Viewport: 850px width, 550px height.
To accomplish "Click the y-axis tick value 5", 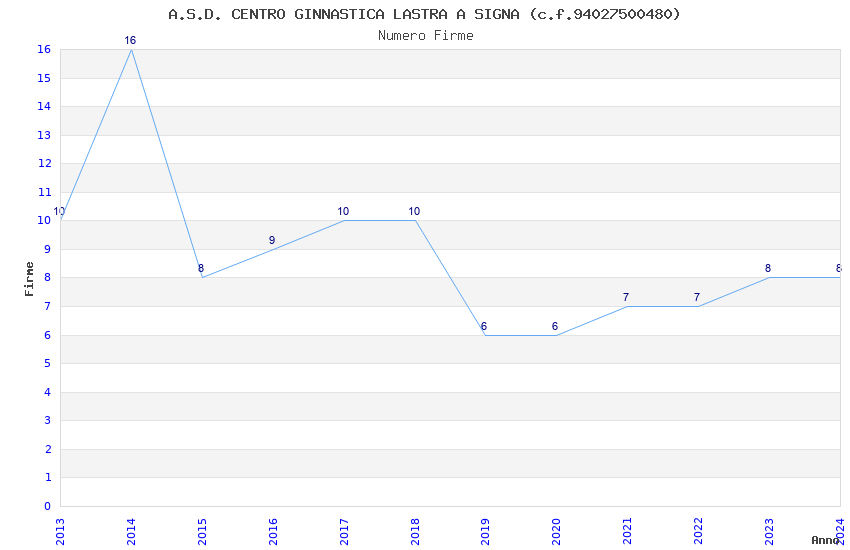I will coord(48,364).
